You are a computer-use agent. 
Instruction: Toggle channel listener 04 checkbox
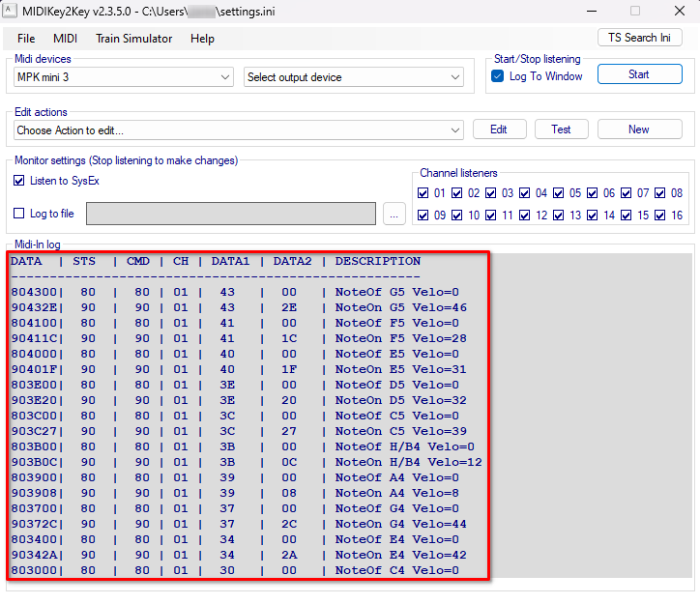tap(525, 192)
